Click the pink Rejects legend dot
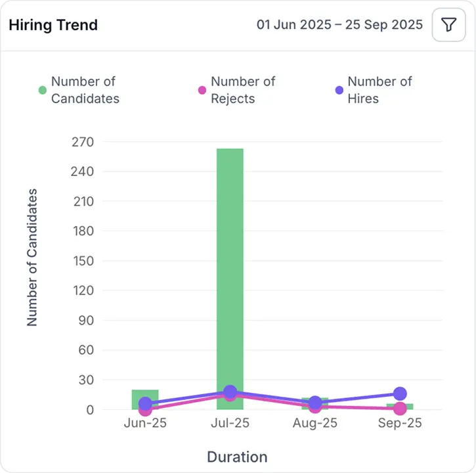Screen dimensions: 476x473 [202, 90]
